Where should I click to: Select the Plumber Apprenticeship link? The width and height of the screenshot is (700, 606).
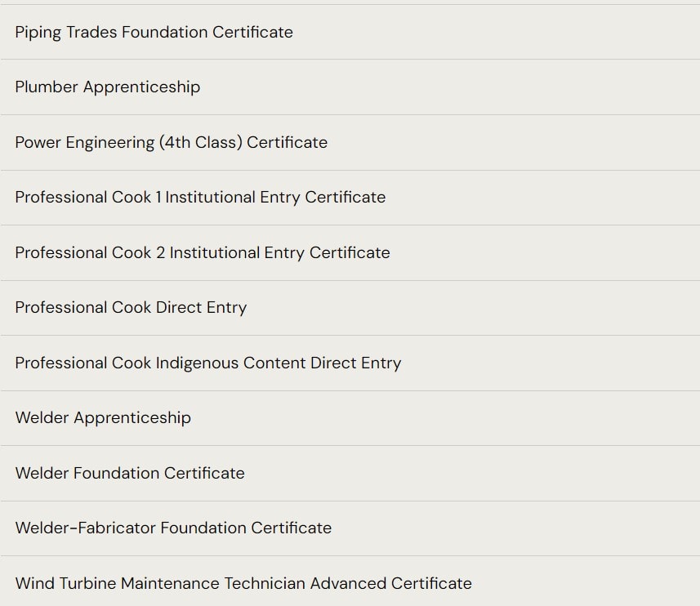point(107,87)
